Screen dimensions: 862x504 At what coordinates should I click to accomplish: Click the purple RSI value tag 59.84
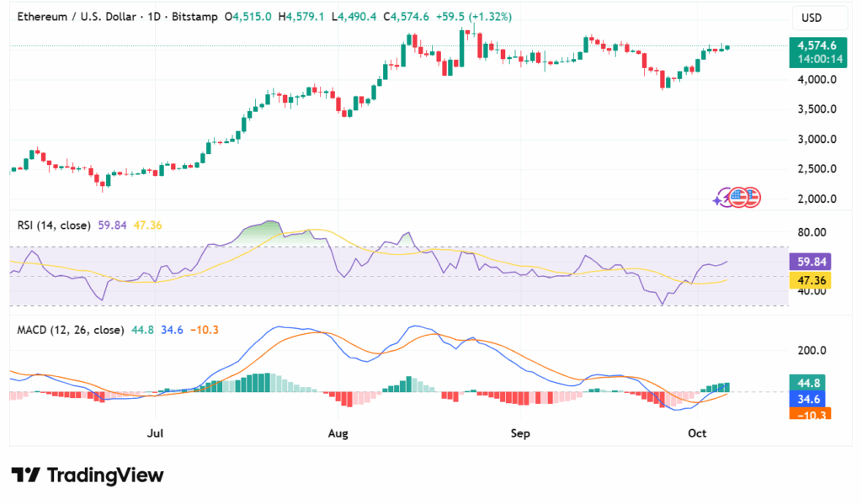(x=811, y=261)
